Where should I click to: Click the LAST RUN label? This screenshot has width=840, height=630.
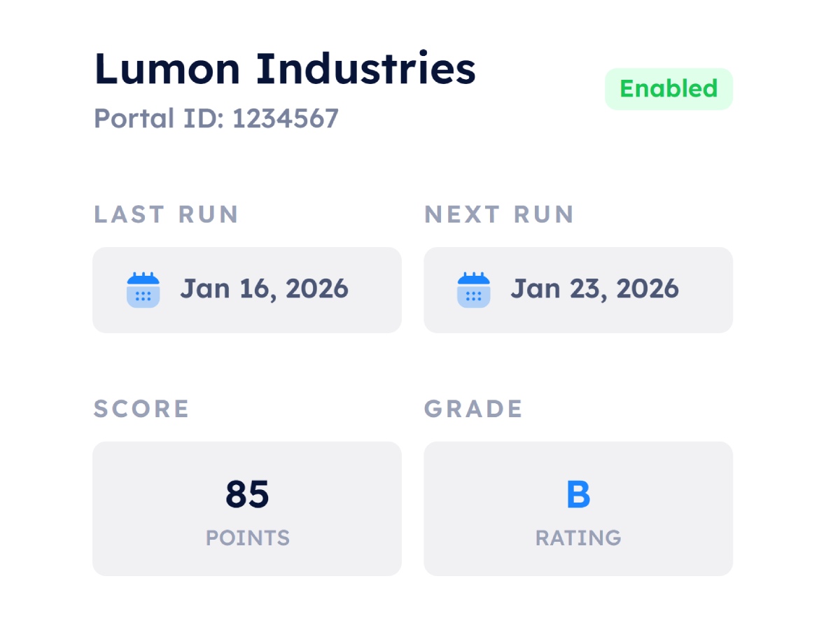pos(167,214)
